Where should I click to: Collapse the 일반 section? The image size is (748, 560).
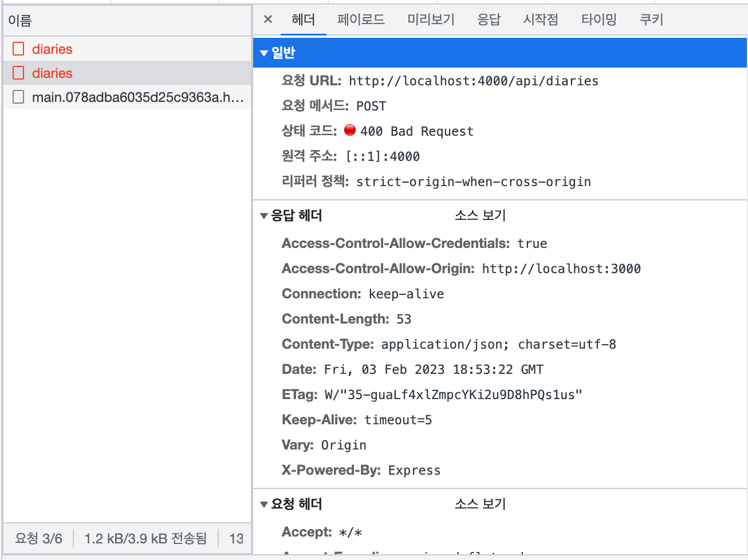[264, 52]
